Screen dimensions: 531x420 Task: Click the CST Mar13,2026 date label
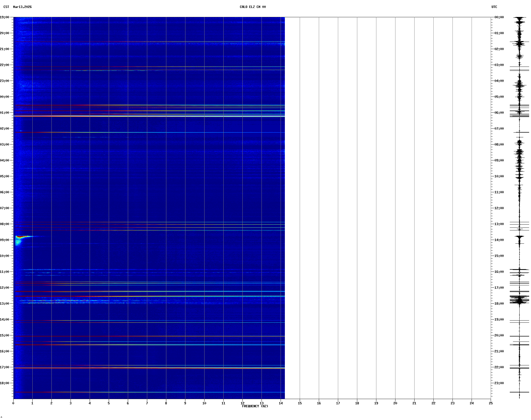click(x=18, y=7)
